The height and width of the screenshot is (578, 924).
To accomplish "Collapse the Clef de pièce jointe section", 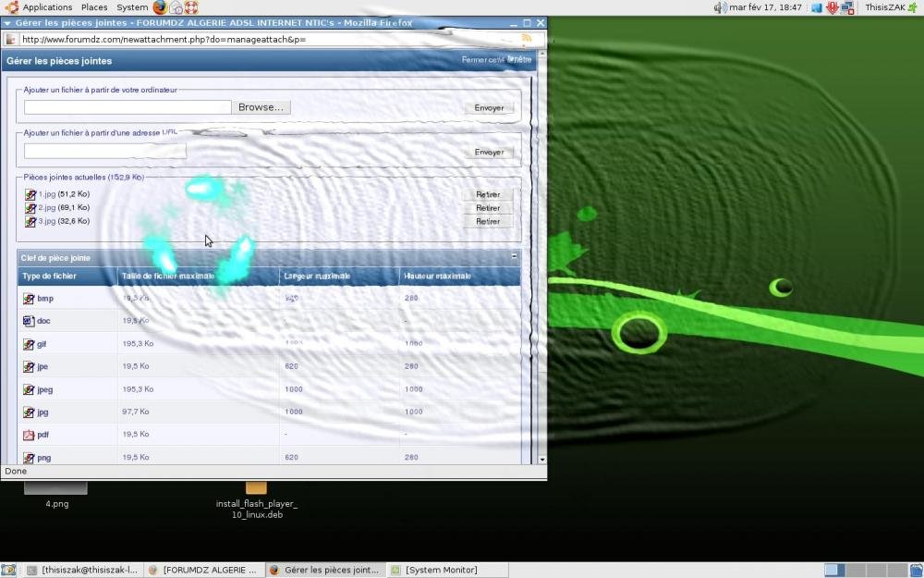I will (x=514, y=256).
